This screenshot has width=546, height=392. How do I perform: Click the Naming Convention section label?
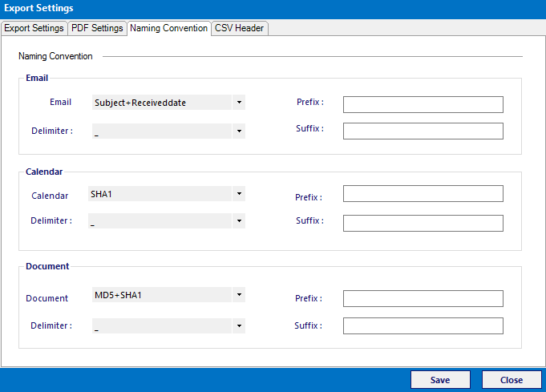[x=55, y=56]
